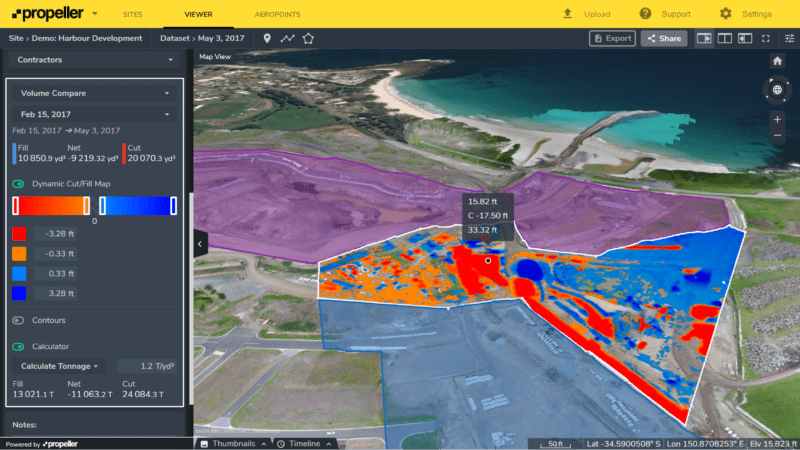800x450 pixels.
Task: Disable the Calculator toggle
Action: point(18,346)
